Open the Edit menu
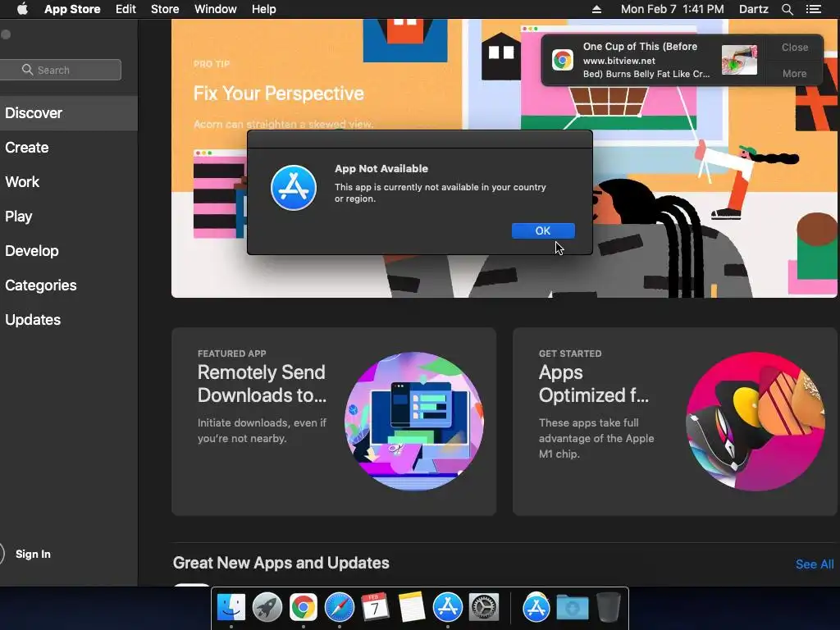 point(126,9)
